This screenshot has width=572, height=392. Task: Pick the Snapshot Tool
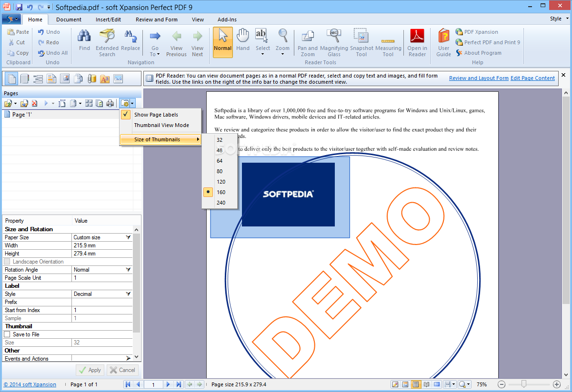coord(361,42)
